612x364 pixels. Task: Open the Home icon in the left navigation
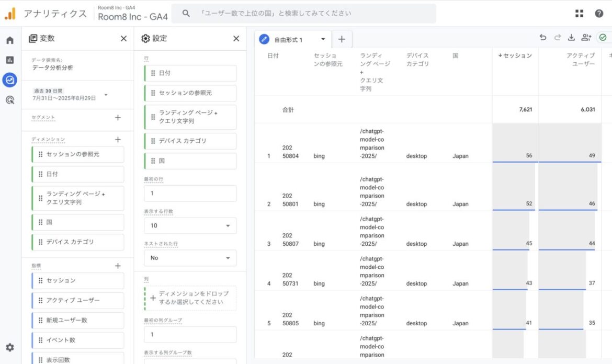(x=9, y=40)
